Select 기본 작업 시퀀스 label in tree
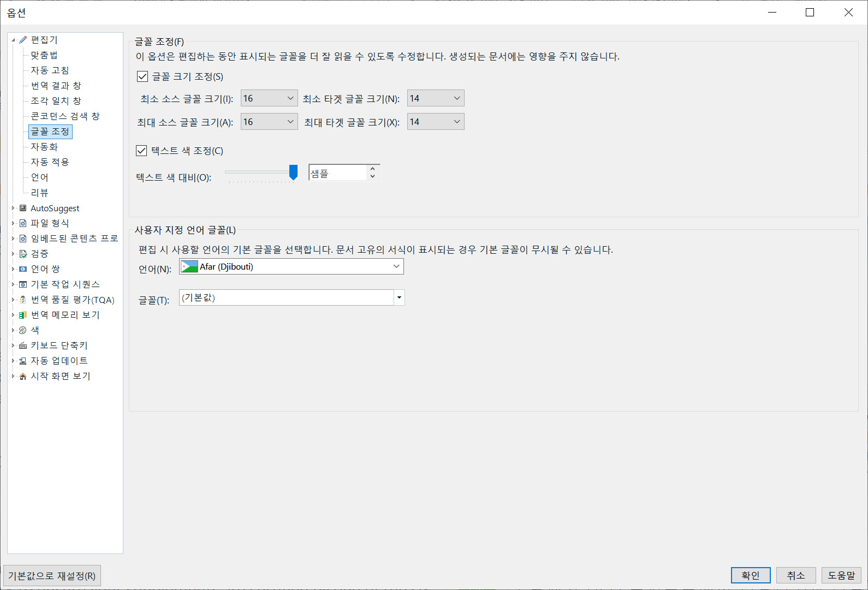The height and width of the screenshot is (590, 868). click(x=65, y=284)
